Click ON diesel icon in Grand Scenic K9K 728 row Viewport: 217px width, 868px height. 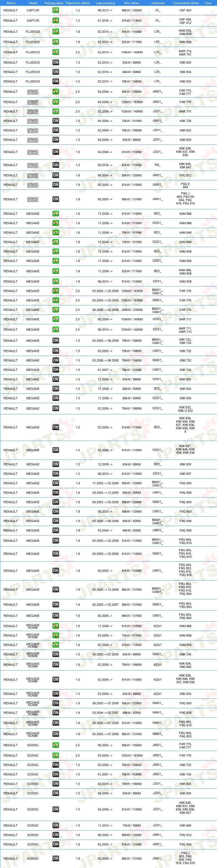(55, 121)
